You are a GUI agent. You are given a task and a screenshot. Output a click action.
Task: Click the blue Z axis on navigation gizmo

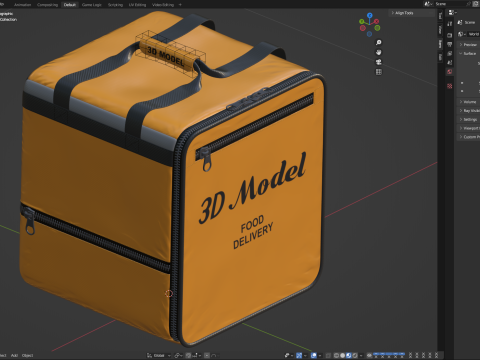point(370,15)
